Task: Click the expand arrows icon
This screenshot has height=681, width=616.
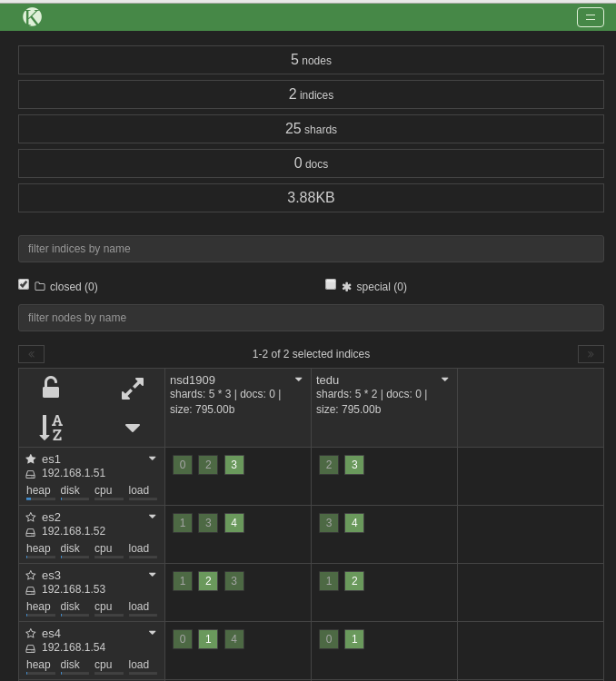Action: click(133, 389)
